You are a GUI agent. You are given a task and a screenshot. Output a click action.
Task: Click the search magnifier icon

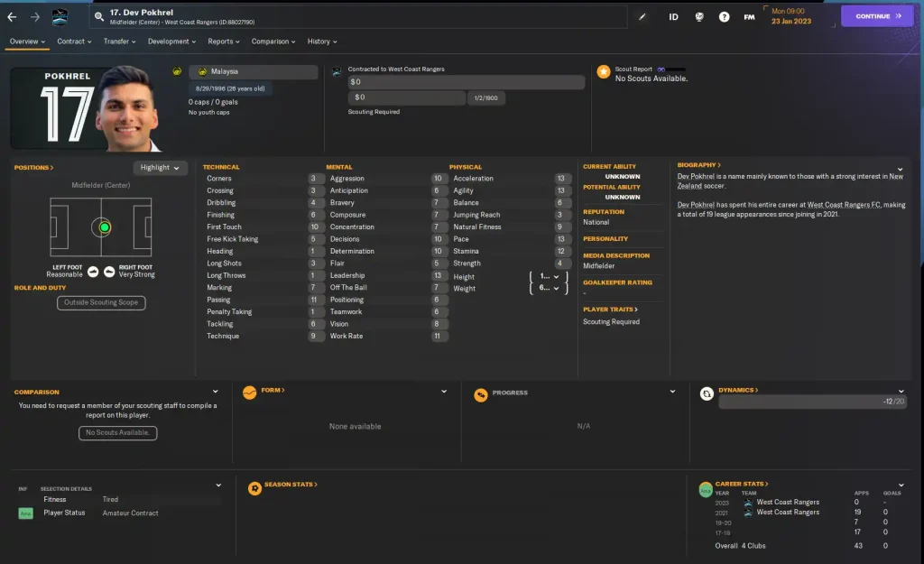pyautogui.click(x=99, y=17)
